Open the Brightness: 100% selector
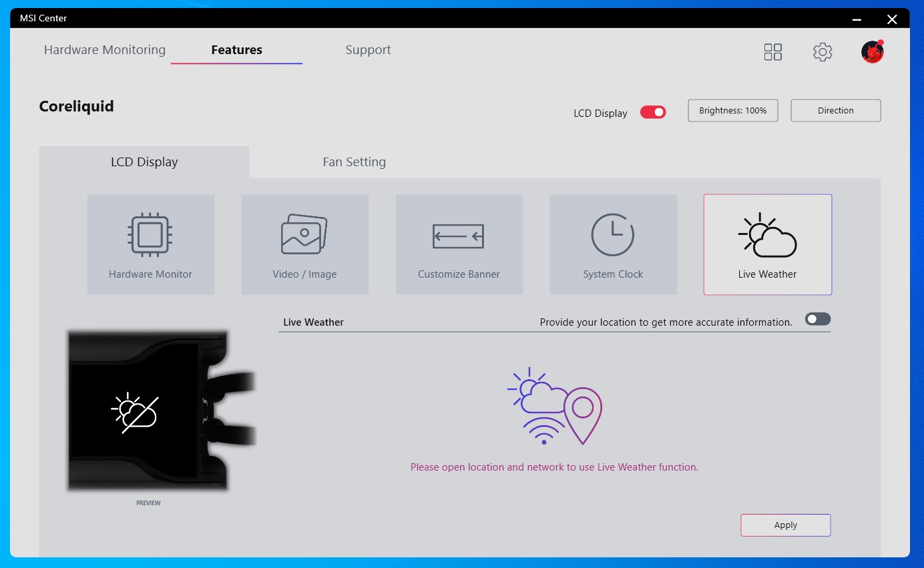924x568 pixels. click(x=732, y=111)
